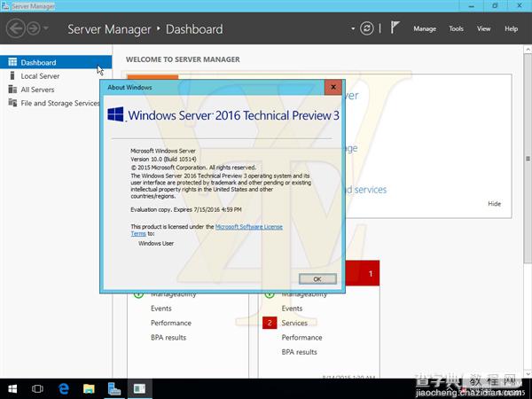The height and width of the screenshot is (399, 532).
Task: Click the red 2 Services alert badge
Action: [x=270, y=323]
